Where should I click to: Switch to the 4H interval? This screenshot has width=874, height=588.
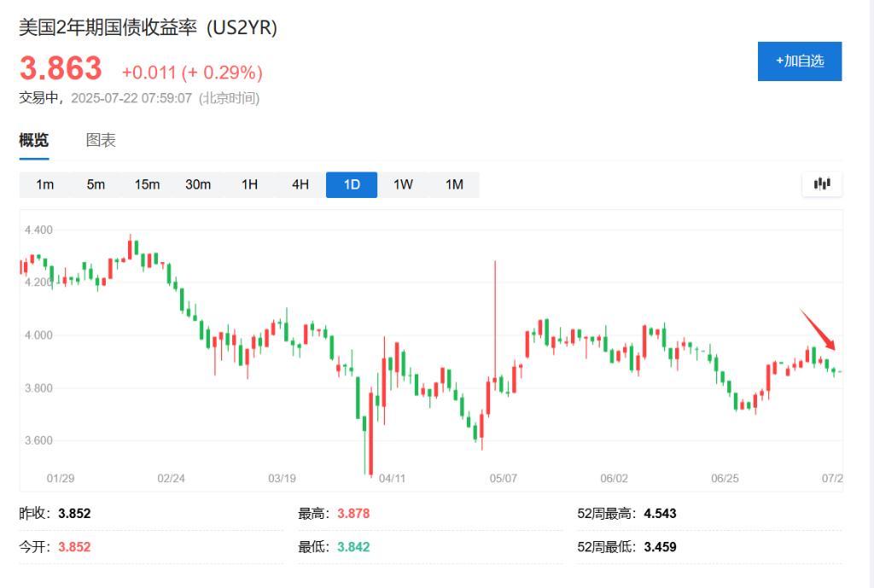(x=300, y=183)
